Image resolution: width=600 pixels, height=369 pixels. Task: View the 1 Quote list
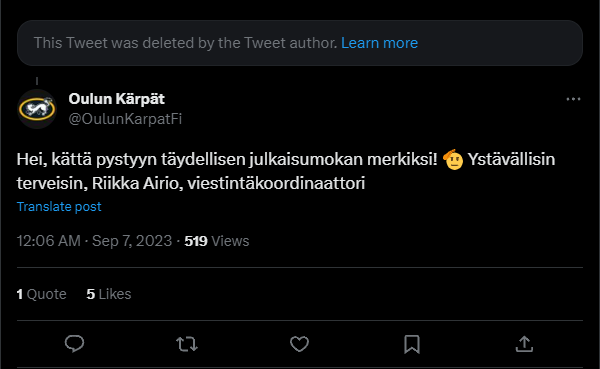pyautogui.click(x=41, y=294)
